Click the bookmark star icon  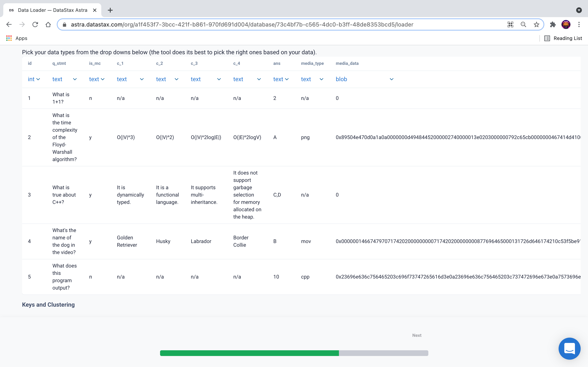pos(537,24)
